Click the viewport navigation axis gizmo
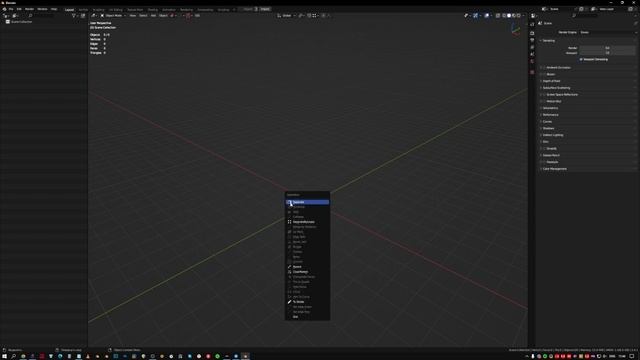The height and width of the screenshot is (360, 640). (x=516, y=29)
